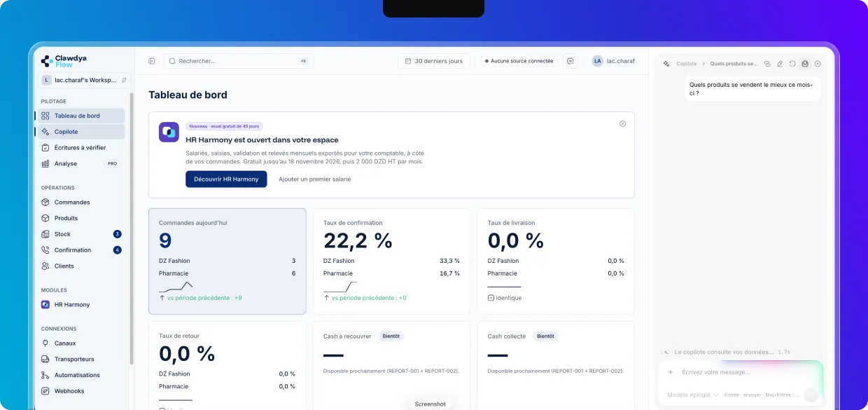Open Confirmation in the sidebar
Image resolution: width=868 pixels, height=410 pixels.
[81, 250]
